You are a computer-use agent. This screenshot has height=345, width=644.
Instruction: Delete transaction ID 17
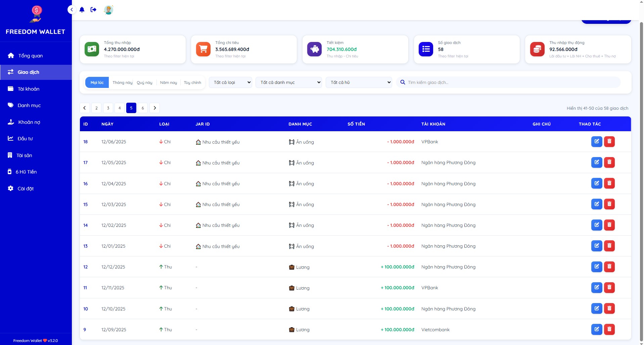point(609,162)
